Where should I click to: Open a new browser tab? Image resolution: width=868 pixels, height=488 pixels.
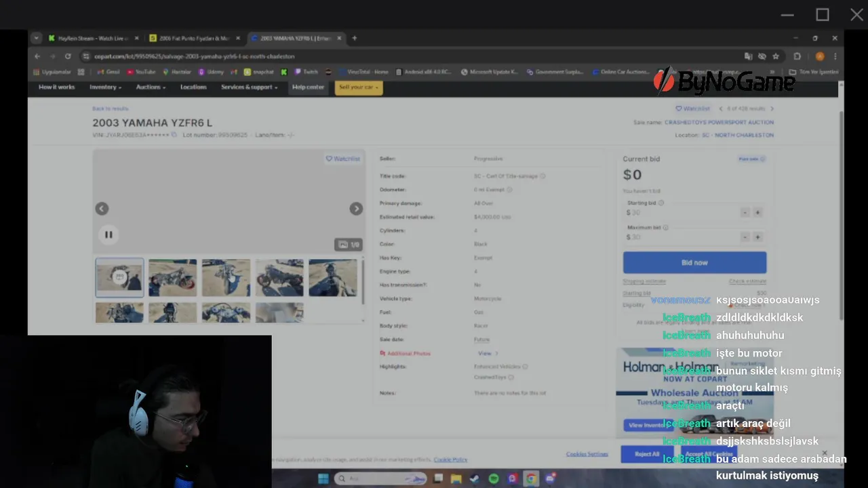tap(354, 39)
